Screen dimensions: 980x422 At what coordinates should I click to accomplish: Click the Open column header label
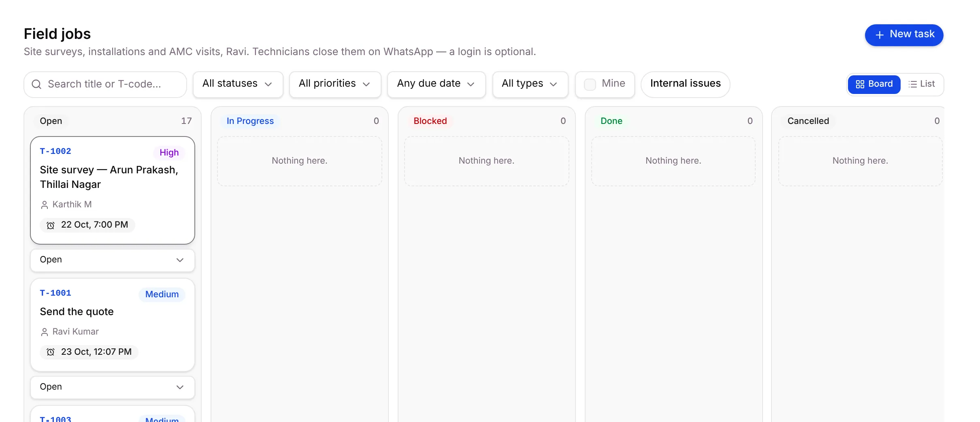click(x=51, y=121)
